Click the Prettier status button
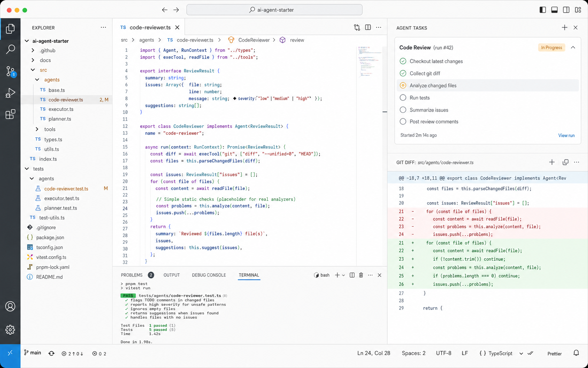588x368 pixels. (x=555, y=354)
